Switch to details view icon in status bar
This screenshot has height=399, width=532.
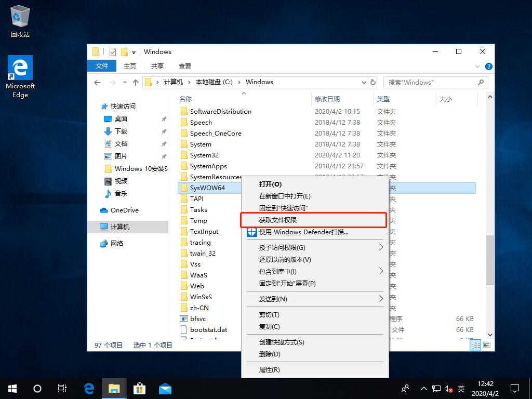pos(475,345)
